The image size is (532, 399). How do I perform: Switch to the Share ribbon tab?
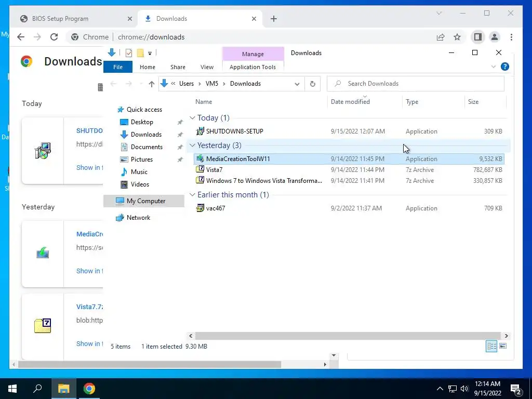click(x=178, y=67)
